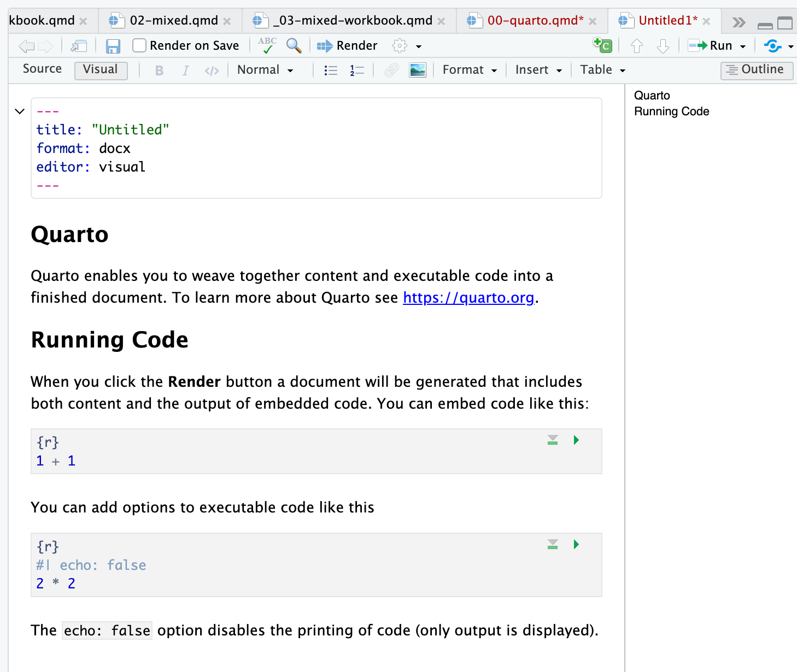Insert an image
Viewport: 797px width, 672px height.
pyautogui.click(x=418, y=70)
